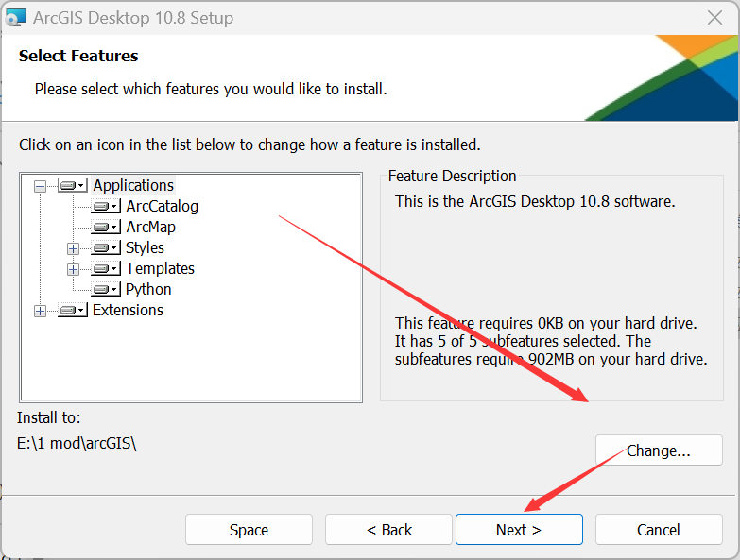Click the Styles feature drive icon

tap(105, 248)
